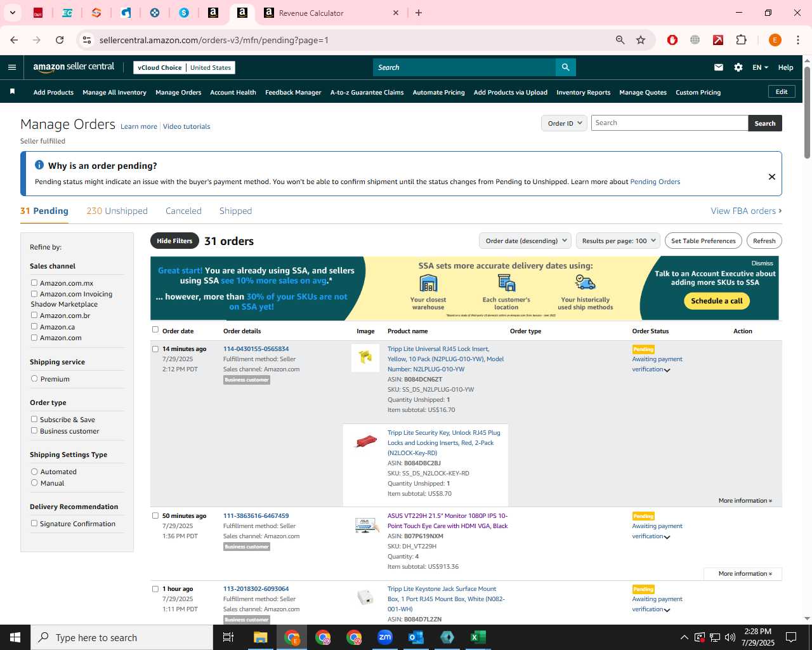This screenshot has height=650, width=812.
Task: Check the Amazon.com.mx sales channel
Action: click(x=34, y=283)
